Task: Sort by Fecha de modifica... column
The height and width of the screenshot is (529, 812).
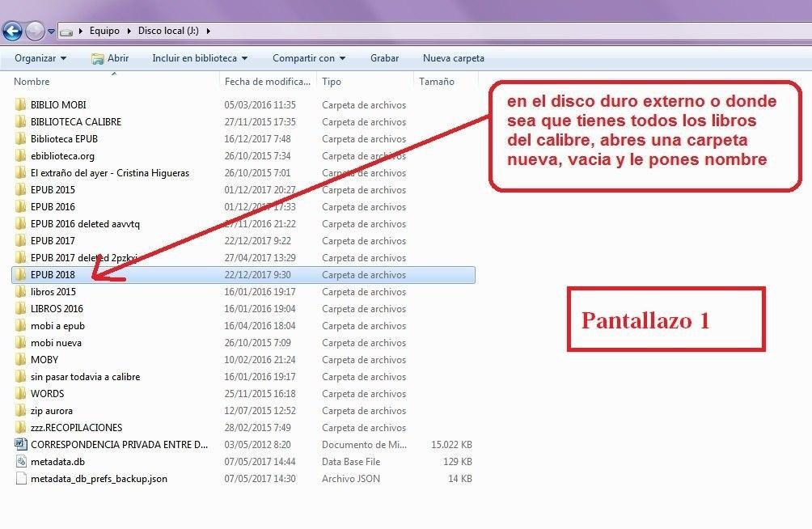Action: tap(267, 82)
